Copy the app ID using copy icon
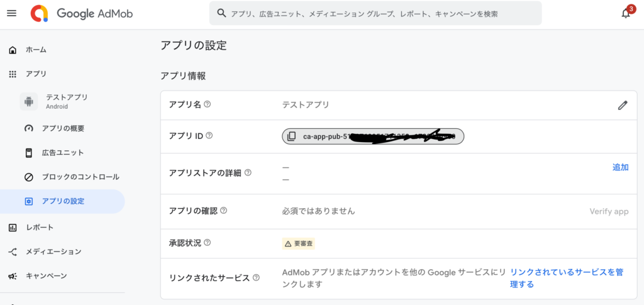 coord(291,136)
